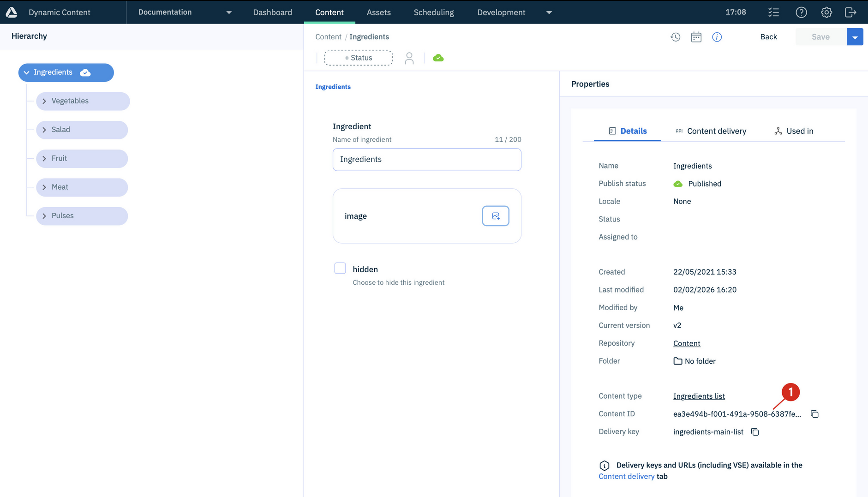Click the blue info icon
868x497 pixels.
[x=717, y=37]
